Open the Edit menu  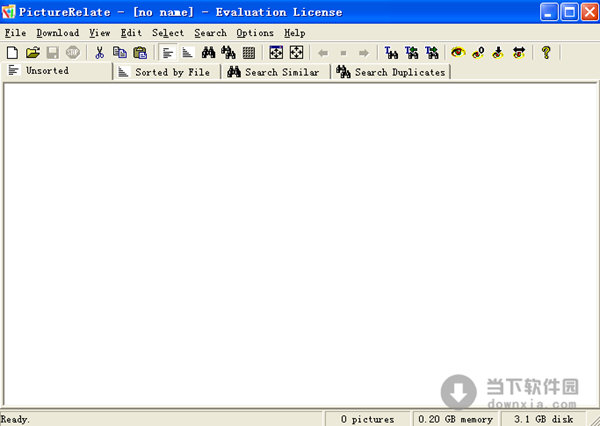click(x=131, y=33)
